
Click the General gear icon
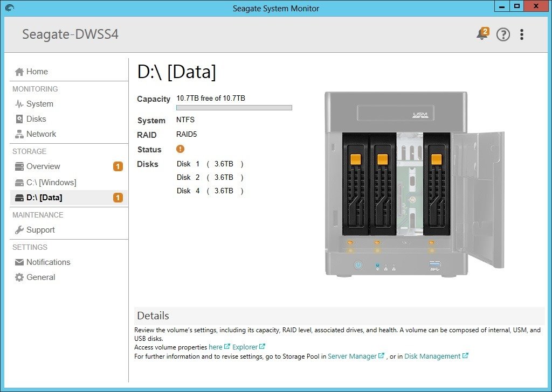(19, 277)
